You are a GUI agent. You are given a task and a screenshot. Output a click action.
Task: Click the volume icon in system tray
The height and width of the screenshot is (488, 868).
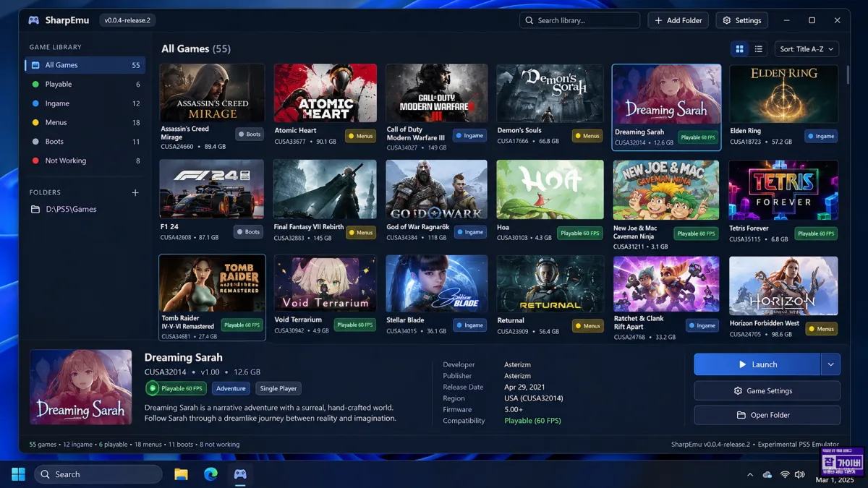pyautogui.click(x=799, y=475)
